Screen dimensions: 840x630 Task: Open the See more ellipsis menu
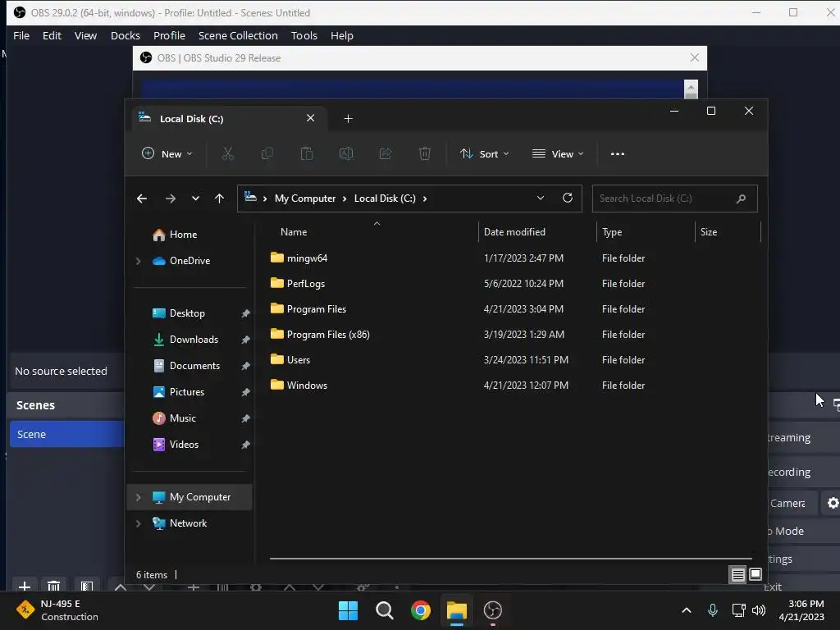tap(617, 153)
